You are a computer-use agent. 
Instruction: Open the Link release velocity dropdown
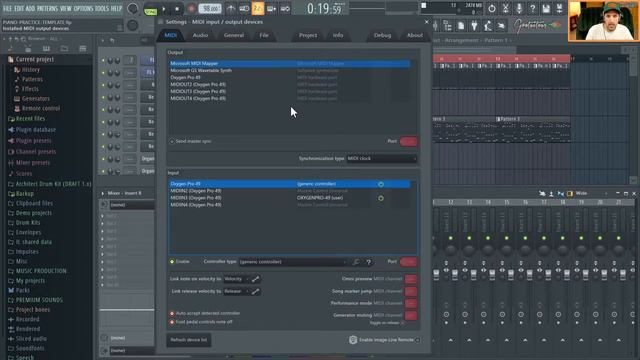(x=236, y=291)
